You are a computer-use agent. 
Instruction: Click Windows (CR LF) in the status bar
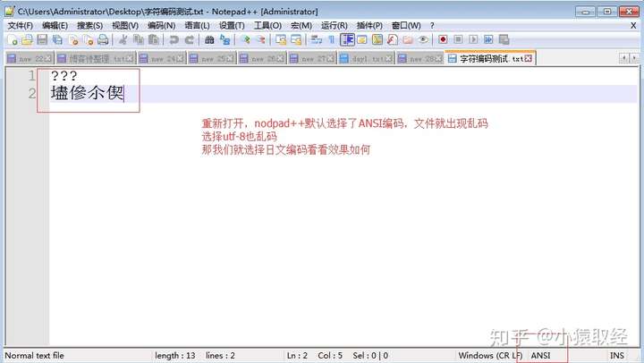pyautogui.click(x=490, y=355)
